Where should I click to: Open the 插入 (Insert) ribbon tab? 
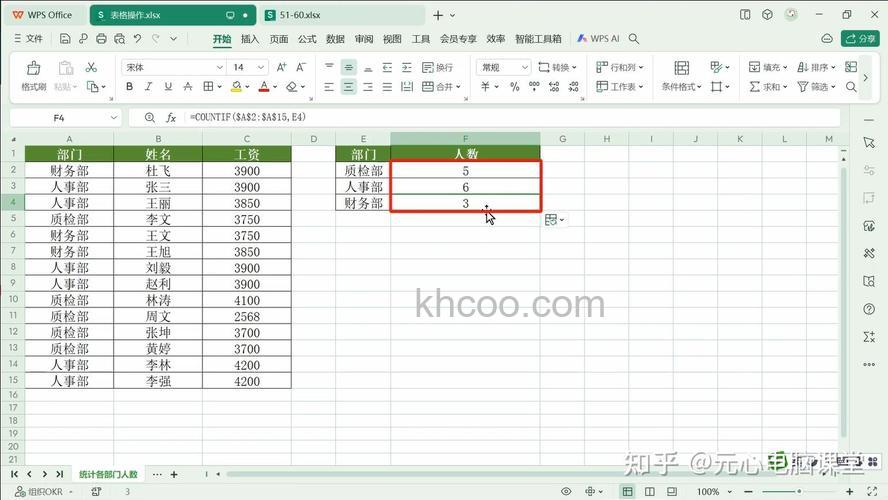click(x=250, y=39)
